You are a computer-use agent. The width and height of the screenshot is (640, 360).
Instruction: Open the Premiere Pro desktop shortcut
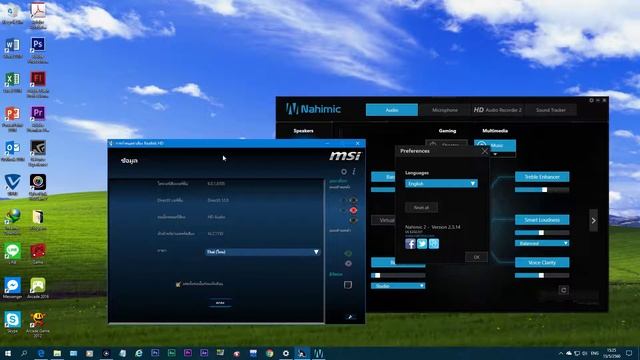point(38,119)
